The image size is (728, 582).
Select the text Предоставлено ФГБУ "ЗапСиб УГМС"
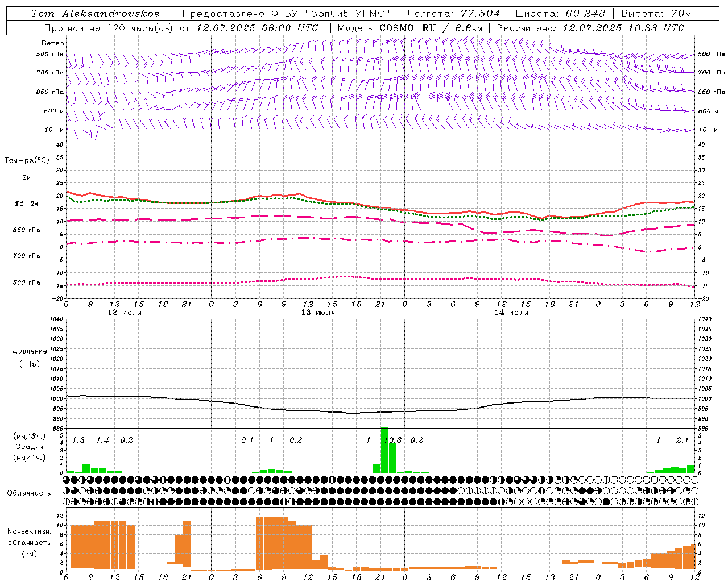coord(286,14)
